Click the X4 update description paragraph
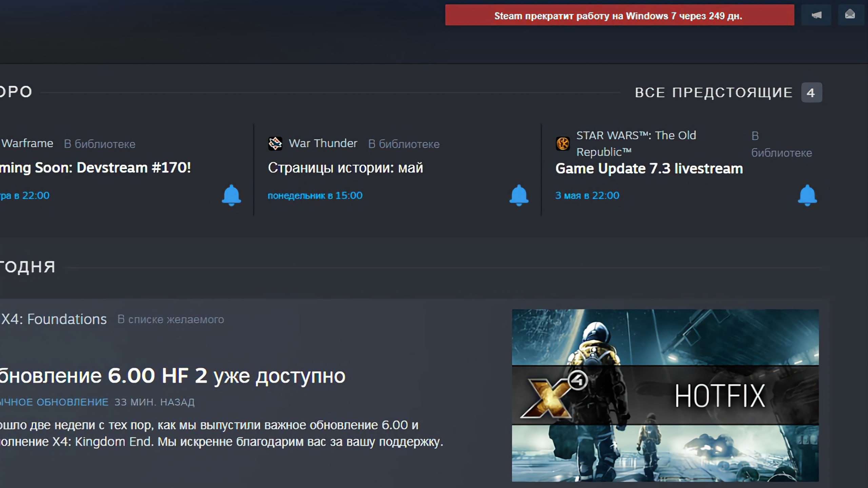The image size is (868, 488). pyautogui.click(x=222, y=433)
